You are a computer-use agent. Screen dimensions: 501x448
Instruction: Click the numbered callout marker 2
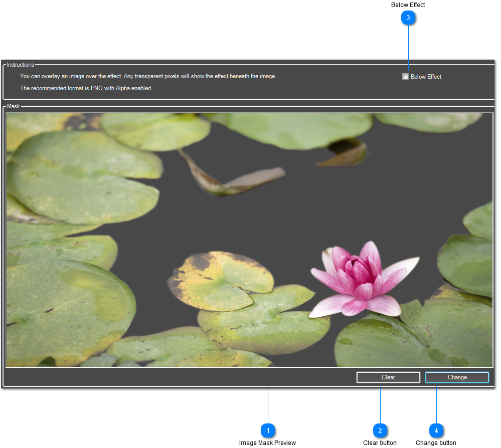click(x=380, y=430)
